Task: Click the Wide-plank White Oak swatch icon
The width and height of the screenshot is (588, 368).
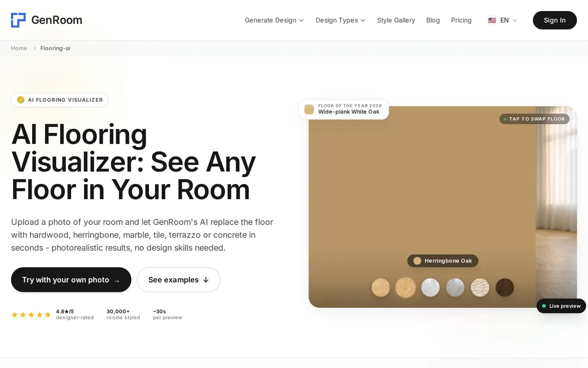Action: point(309,109)
